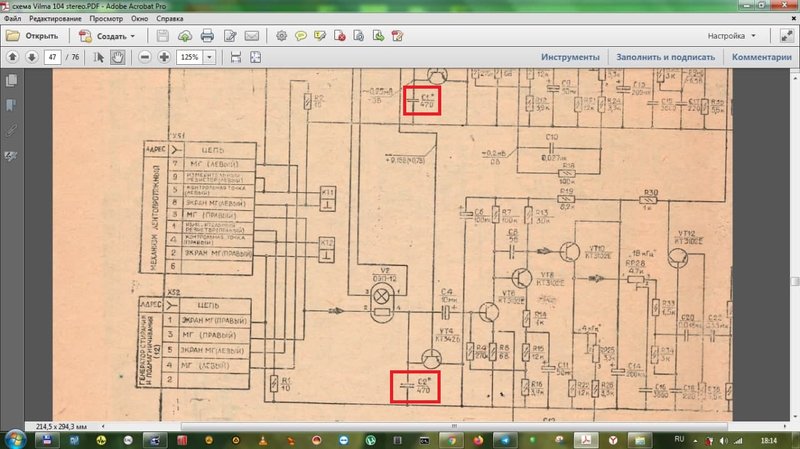This screenshot has height=449, width=800.
Task: Expand the 125% zoom level dropdown
Action: (209, 57)
